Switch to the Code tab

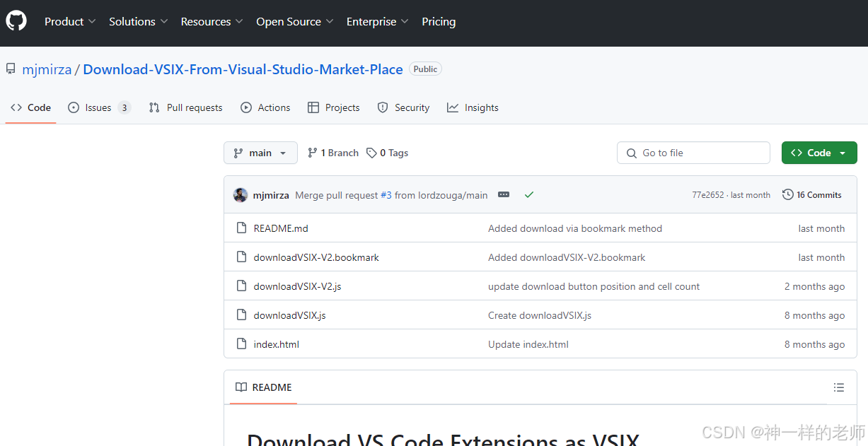click(x=31, y=107)
